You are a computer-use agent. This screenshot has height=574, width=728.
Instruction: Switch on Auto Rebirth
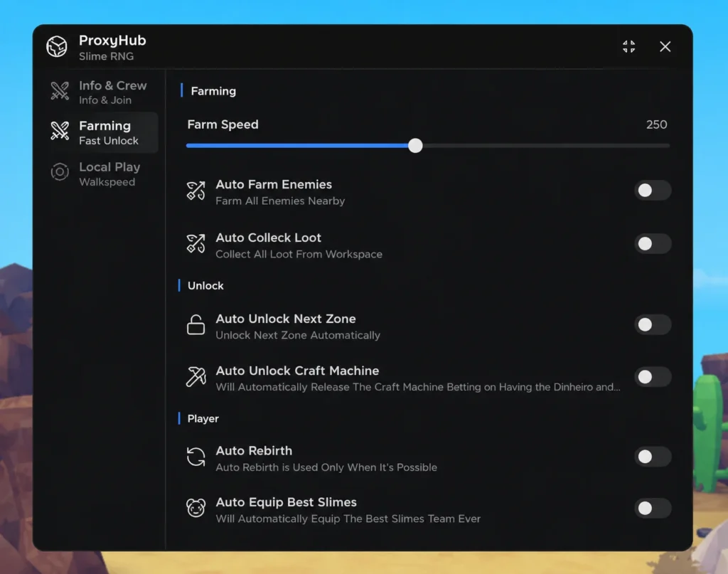pos(653,457)
